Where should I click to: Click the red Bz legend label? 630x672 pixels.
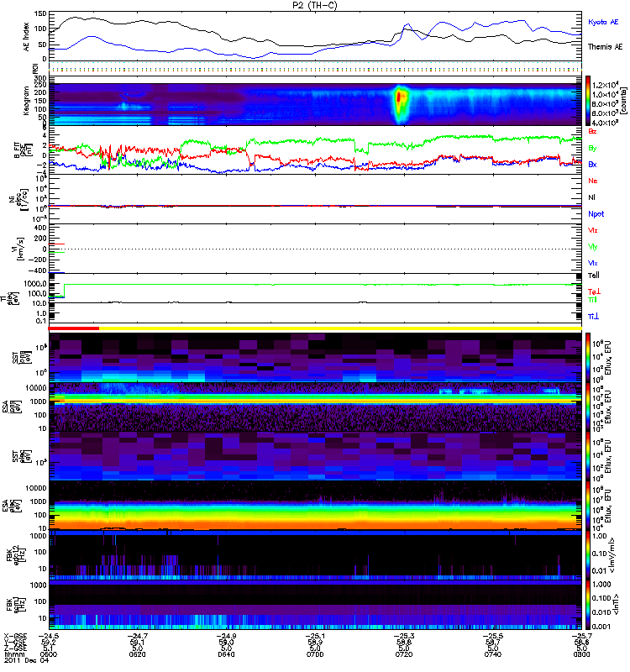coord(592,131)
